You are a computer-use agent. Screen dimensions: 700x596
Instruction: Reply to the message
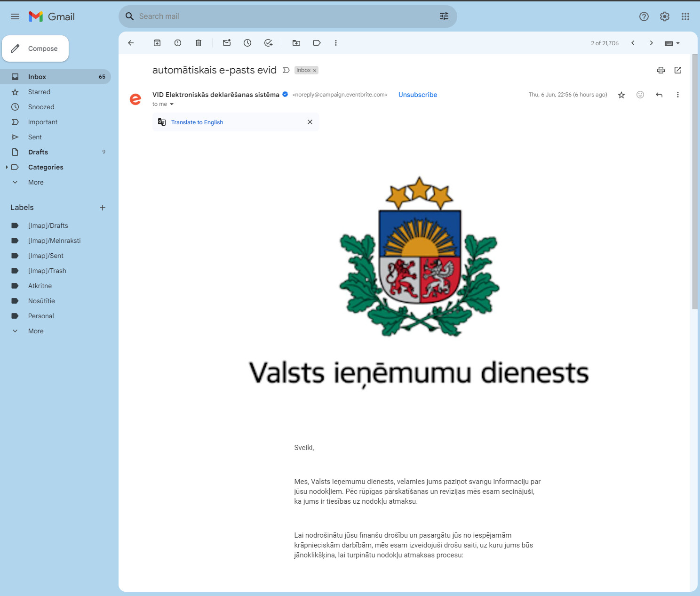[659, 95]
